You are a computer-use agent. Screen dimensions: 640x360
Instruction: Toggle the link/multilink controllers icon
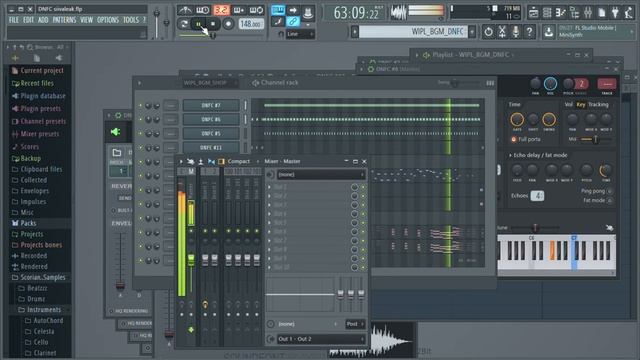click(293, 22)
